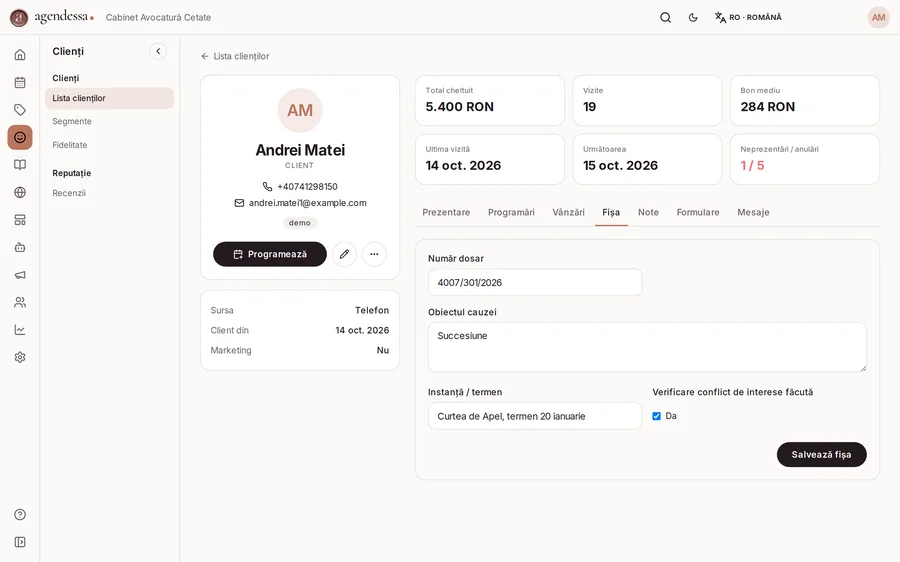Open the AM user avatar menu

click(878, 17)
